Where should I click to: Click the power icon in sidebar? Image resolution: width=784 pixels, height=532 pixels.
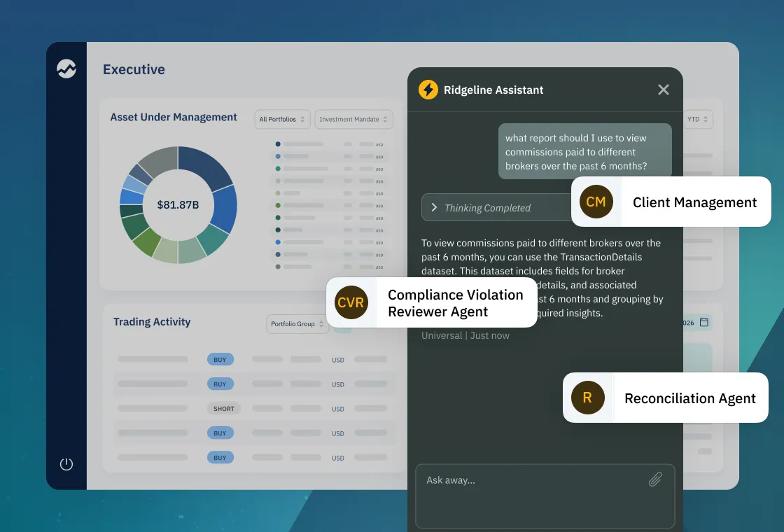pos(66,465)
